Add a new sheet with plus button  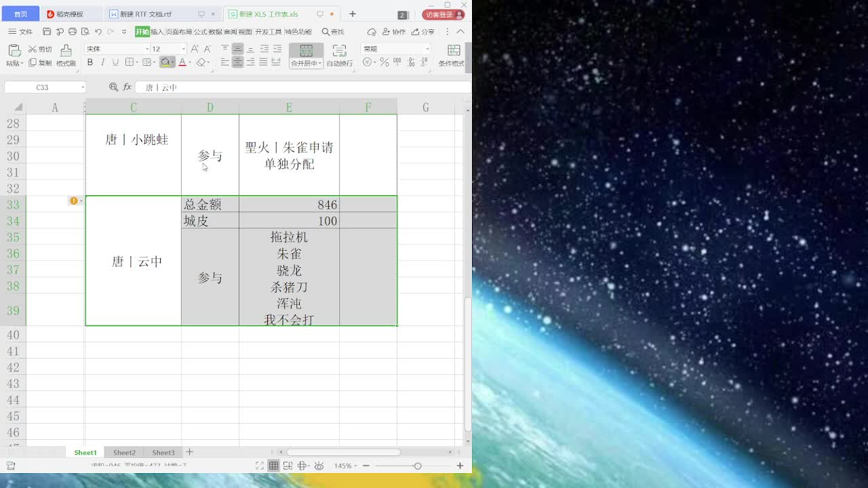[190, 452]
